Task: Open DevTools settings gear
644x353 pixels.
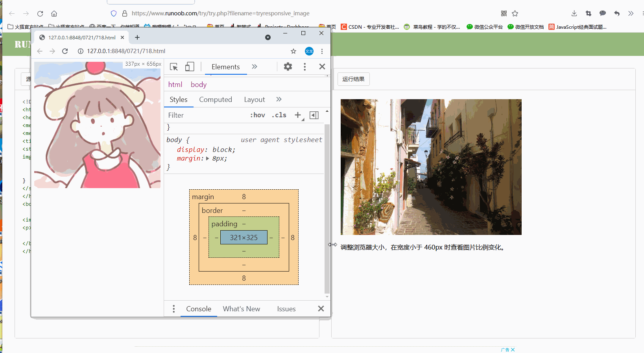Action: tap(288, 67)
